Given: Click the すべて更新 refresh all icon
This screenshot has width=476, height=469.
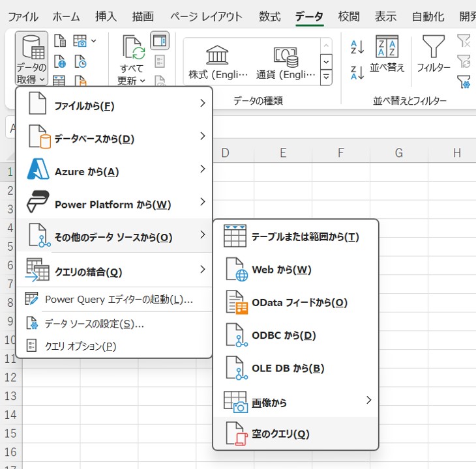Looking at the screenshot, I should point(132,48).
